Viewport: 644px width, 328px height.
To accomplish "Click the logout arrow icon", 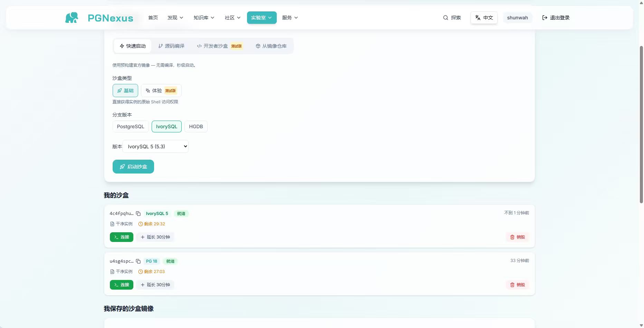I will coord(545,18).
